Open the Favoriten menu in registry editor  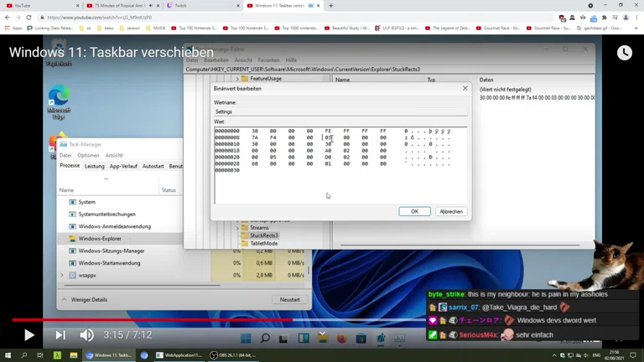click(268, 60)
